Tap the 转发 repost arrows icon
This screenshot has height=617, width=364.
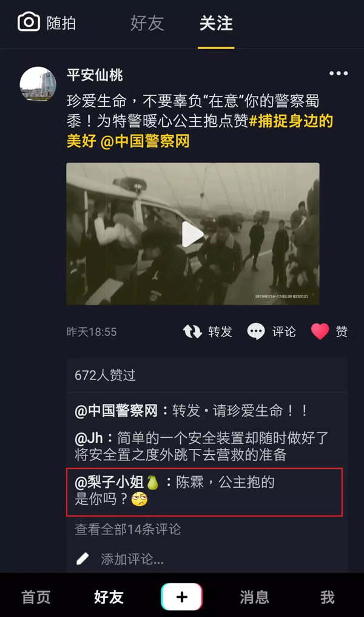[192, 332]
